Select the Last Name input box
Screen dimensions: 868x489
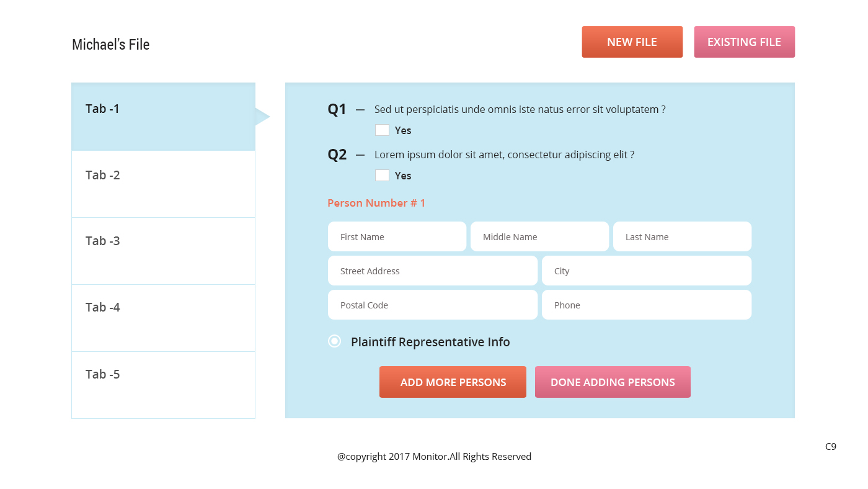click(x=682, y=237)
